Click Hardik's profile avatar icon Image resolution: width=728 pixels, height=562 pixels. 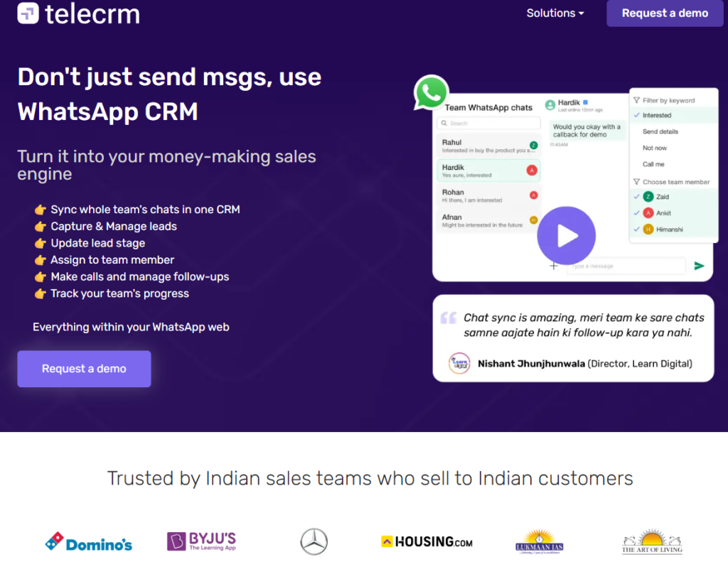pyautogui.click(x=550, y=105)
